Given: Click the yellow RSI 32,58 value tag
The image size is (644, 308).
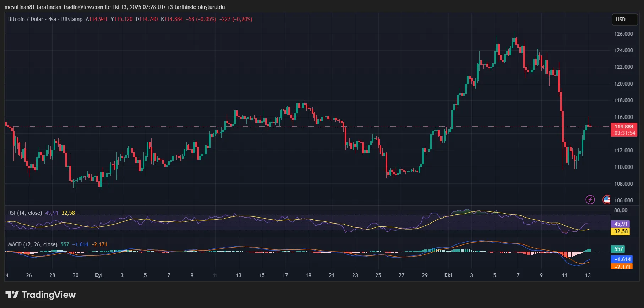Looking at the screenshot, I should 621,231.
